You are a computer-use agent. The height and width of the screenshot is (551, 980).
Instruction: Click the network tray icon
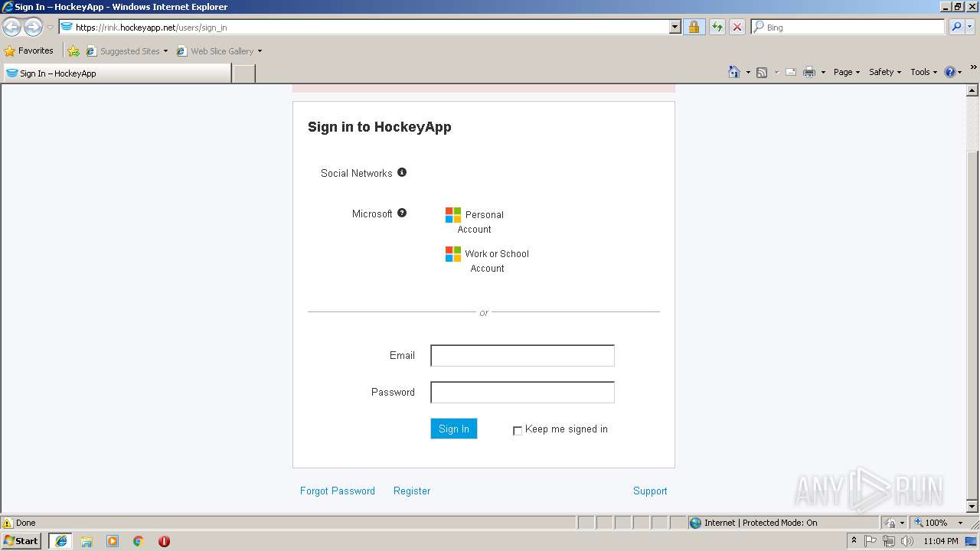(x=889, y=541)
